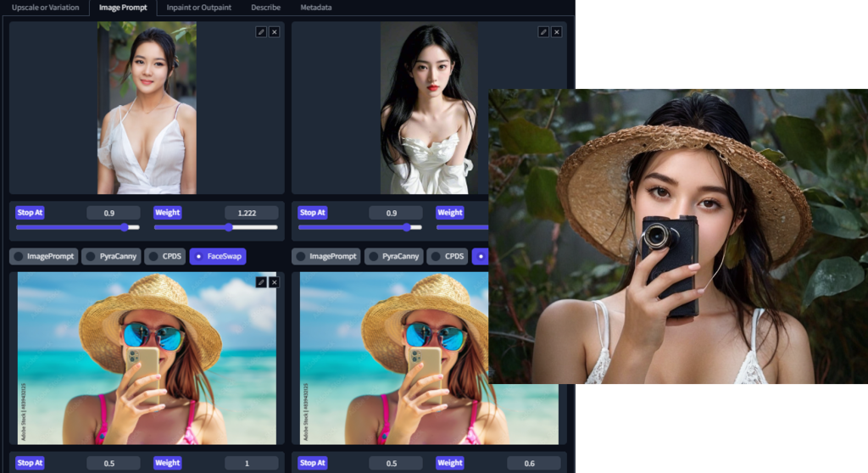Open the Inpaint or Outpaint tab
868x473 pixels.
pyautogui.click(x=198, y=8)
